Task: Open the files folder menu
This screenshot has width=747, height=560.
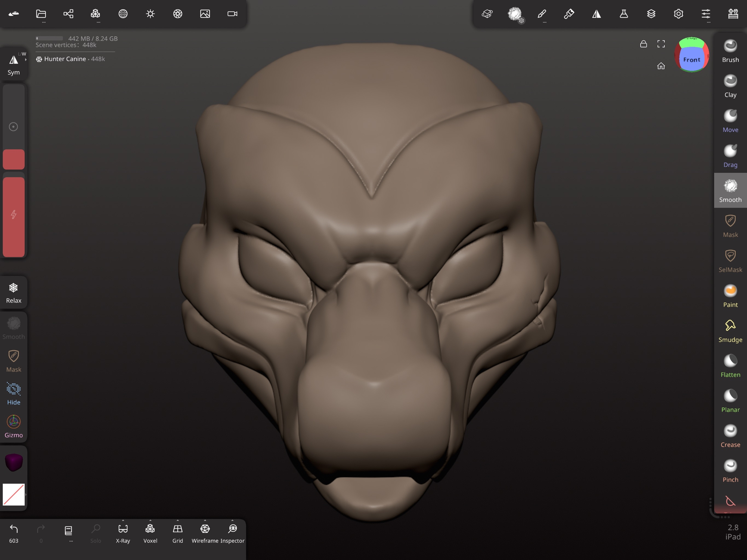Action: click(x=41, y=14)
